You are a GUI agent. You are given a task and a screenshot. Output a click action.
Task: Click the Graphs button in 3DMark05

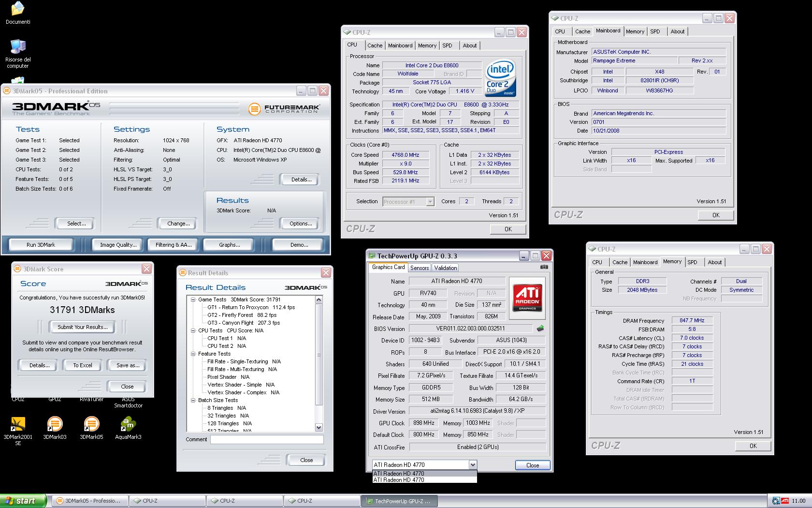click(x=230, y=245)
